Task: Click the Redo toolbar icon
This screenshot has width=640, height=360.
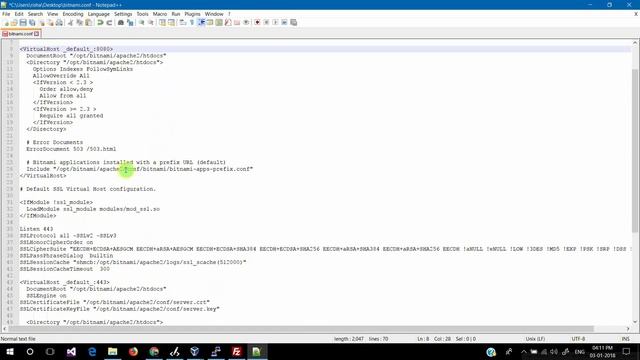Action: pos(109,22)
